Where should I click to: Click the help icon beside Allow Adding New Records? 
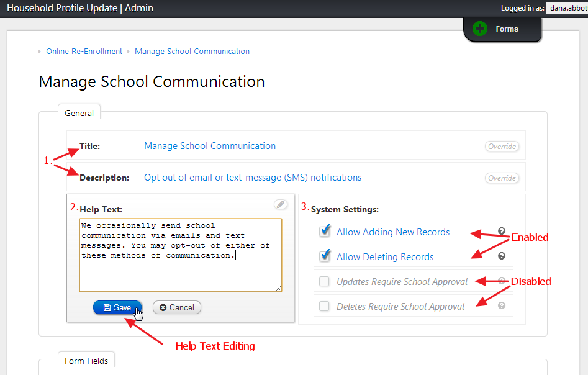click(501, 231)
